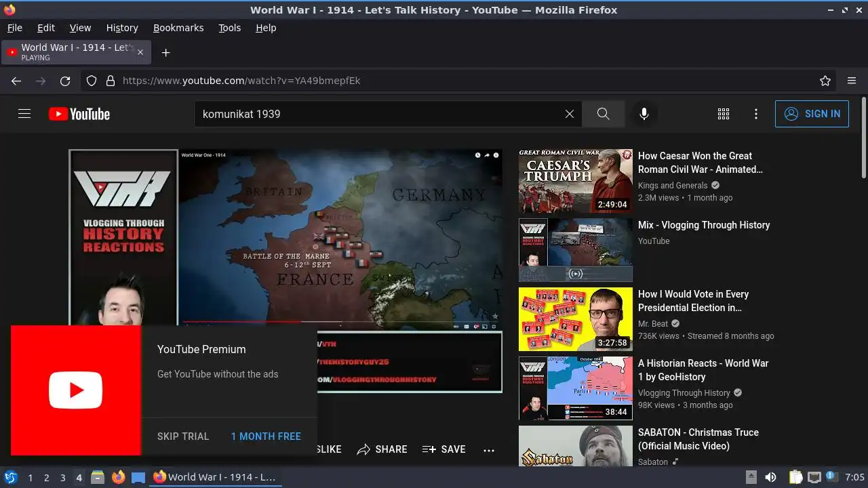868x488 pixels.
Task: Open SABATON Christmas Truce video title
Action: pyautogui.click(x=698, y=439)
